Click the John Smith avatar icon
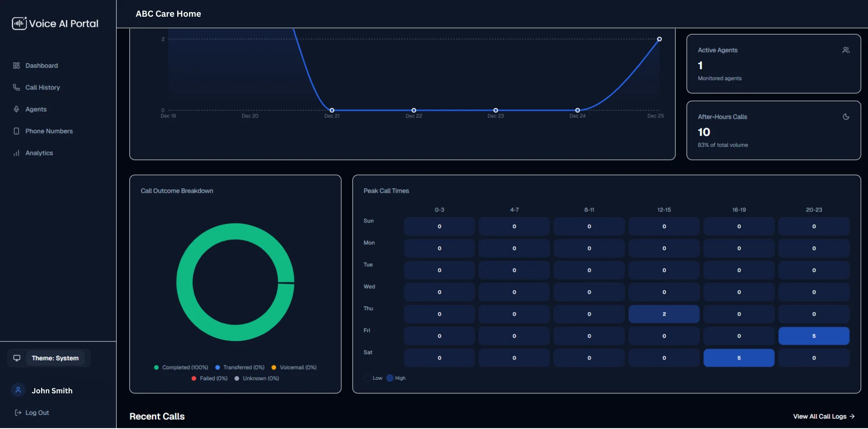 [18, 390]
